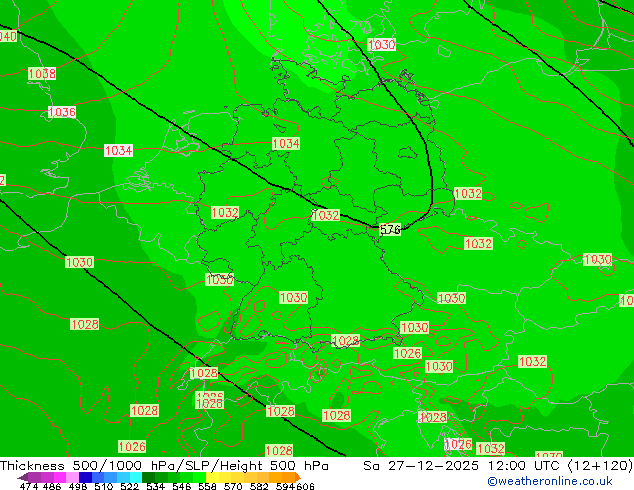Click the legend value 570
Image resolution: width=634 pixels, height=490 pixels.
[233, 486]
